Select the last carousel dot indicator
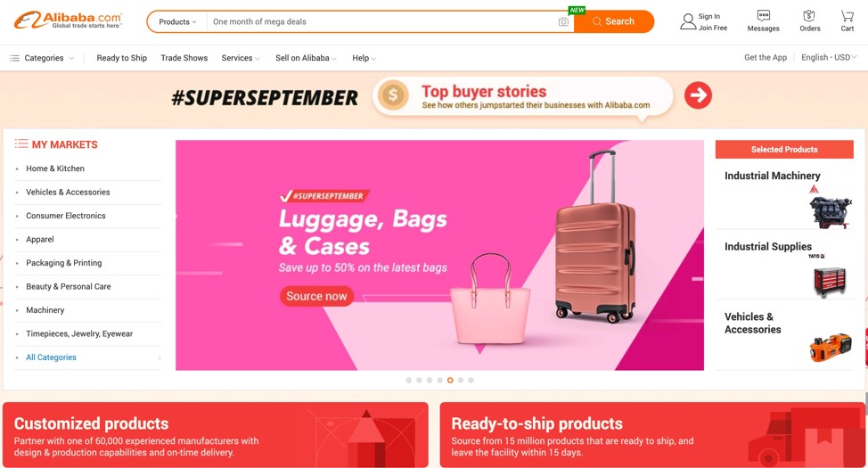Image resolution: width=868 pixels, height=468 pixels. [x=471, y=380]
